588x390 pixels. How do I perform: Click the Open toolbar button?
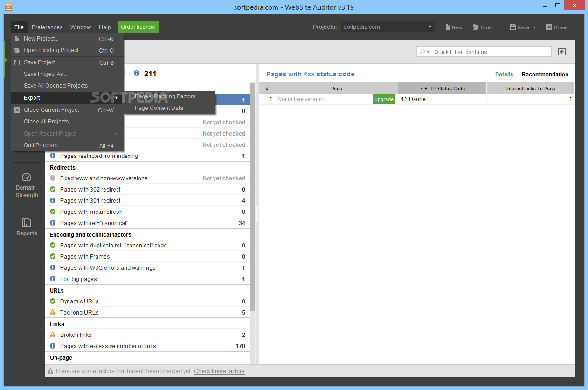coord(483,27)
